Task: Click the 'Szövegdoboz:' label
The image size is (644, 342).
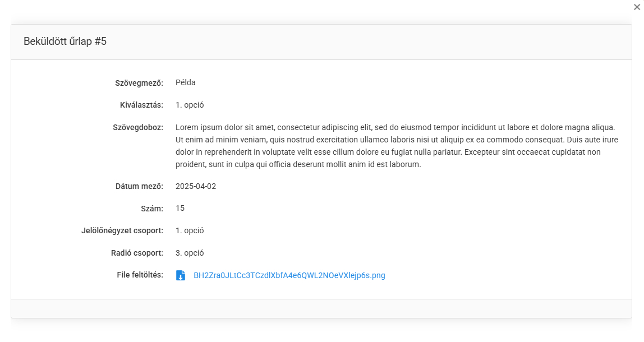Action: tap(138, 127)
